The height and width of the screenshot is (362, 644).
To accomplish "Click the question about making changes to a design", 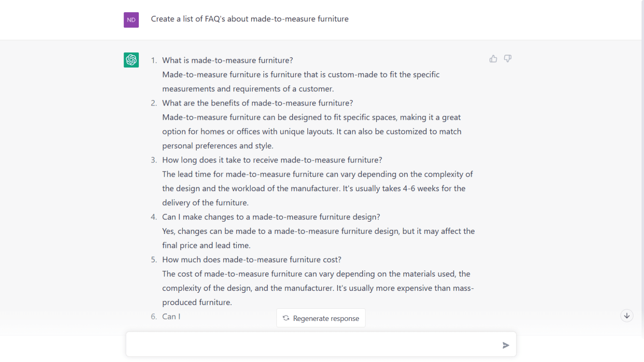I will pyautogui.click(x=271, y=217).
